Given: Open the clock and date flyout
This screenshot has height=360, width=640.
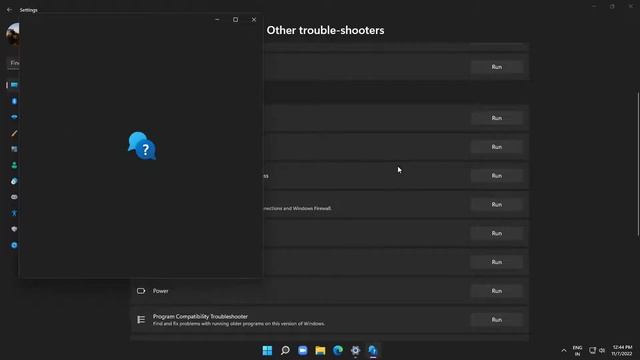Looking at the screenshot, I should coord(622,351).
